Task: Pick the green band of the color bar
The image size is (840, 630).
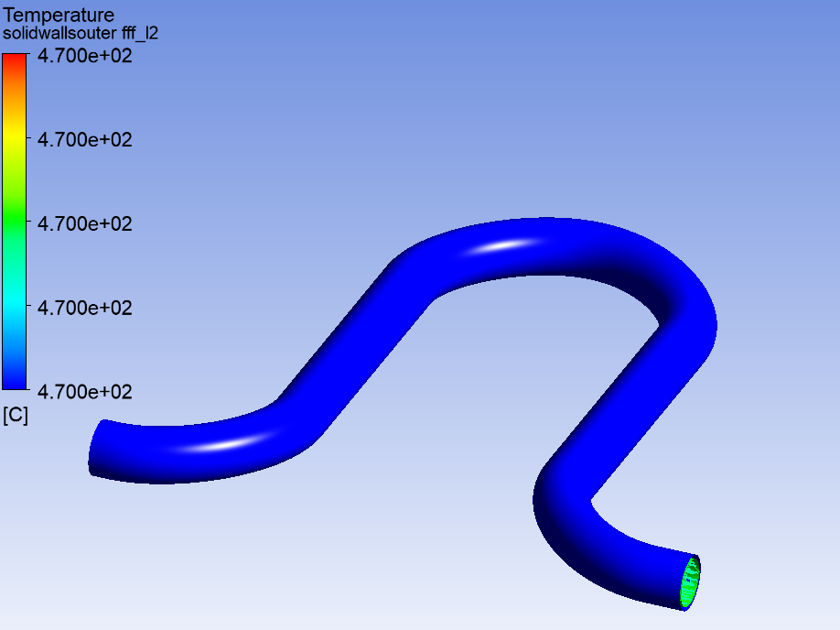Action: click(15, 223)
